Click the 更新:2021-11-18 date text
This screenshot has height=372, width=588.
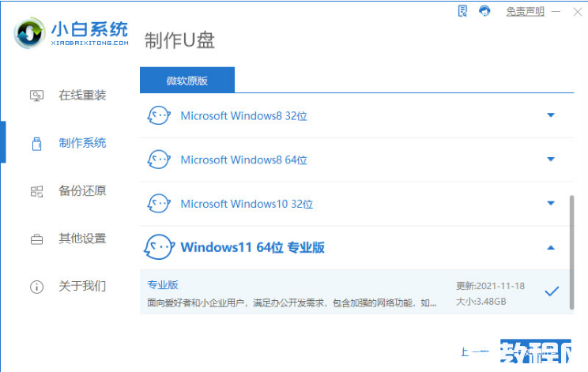[490, 286]
